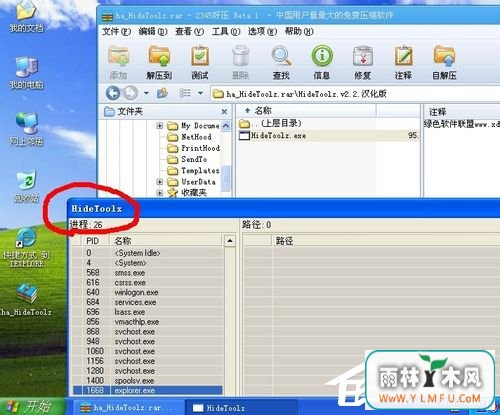Viewport: 500px width, 415px height.
Task: Sort by the 名称 column header in archive
Action: pyautogui.click(x=306, y=110)
